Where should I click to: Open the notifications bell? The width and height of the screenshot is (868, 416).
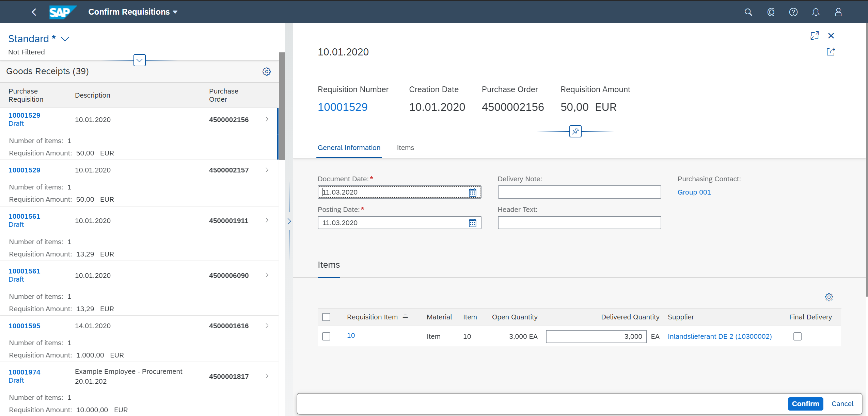816,12
